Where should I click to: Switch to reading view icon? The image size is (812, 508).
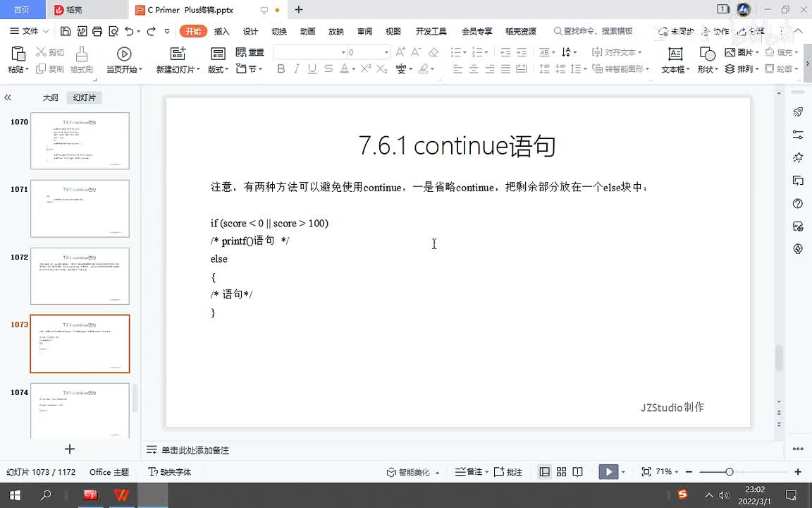pos(577,472)
